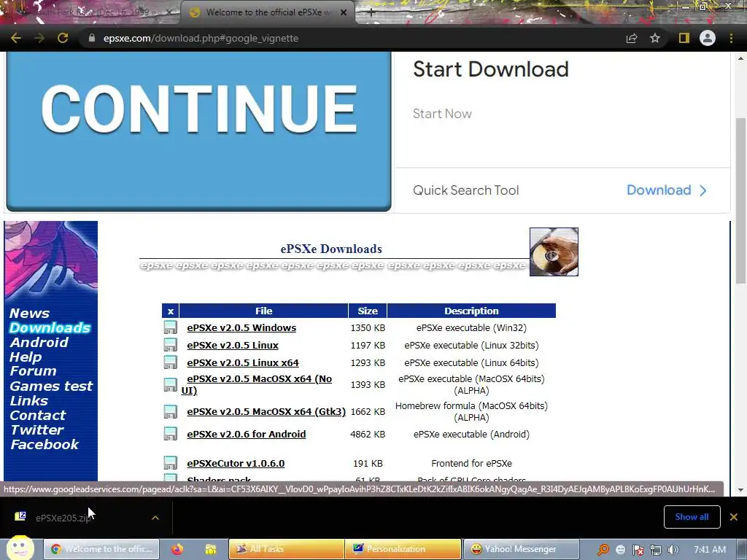Screen dimensions: 747x560
Task: Switch to Yahoo! Messenger taskbar window
Action: (521, 549)
